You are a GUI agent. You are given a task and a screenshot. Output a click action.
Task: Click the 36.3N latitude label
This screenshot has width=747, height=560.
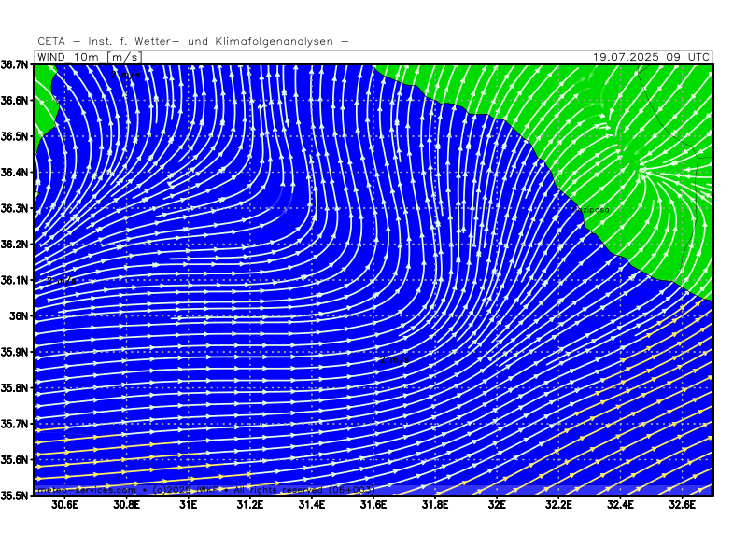15,208
